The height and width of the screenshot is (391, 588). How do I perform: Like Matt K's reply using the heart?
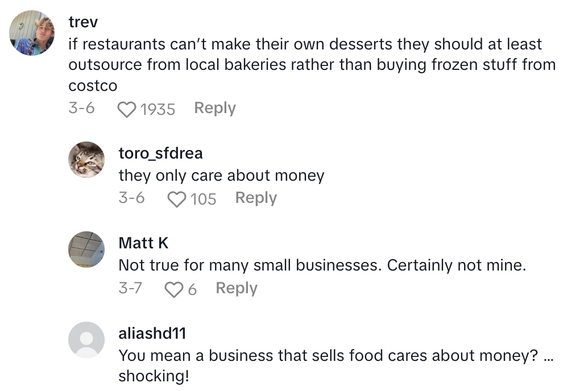[x=173, y=289]
